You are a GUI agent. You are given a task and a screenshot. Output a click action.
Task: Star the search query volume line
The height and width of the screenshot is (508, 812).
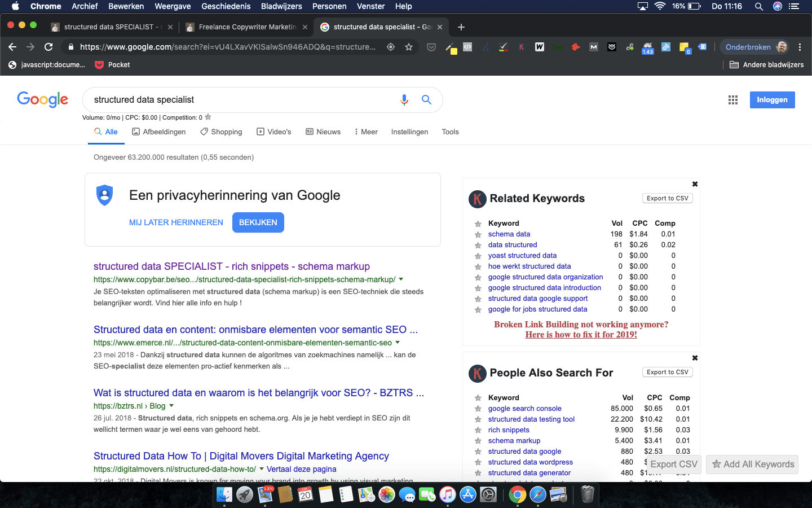208,117
